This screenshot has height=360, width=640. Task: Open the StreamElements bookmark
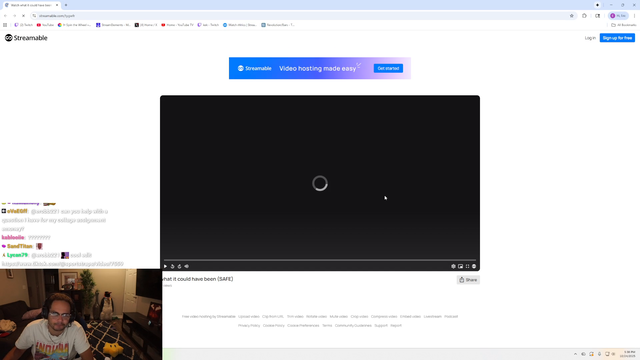(113, 25)
